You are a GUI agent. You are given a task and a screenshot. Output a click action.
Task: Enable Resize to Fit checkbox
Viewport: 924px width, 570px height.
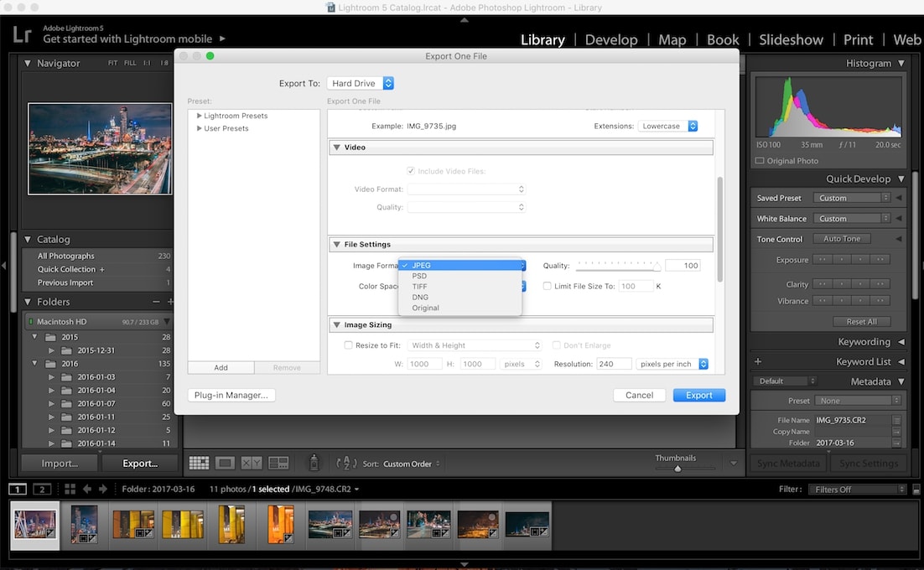[348, 345]
